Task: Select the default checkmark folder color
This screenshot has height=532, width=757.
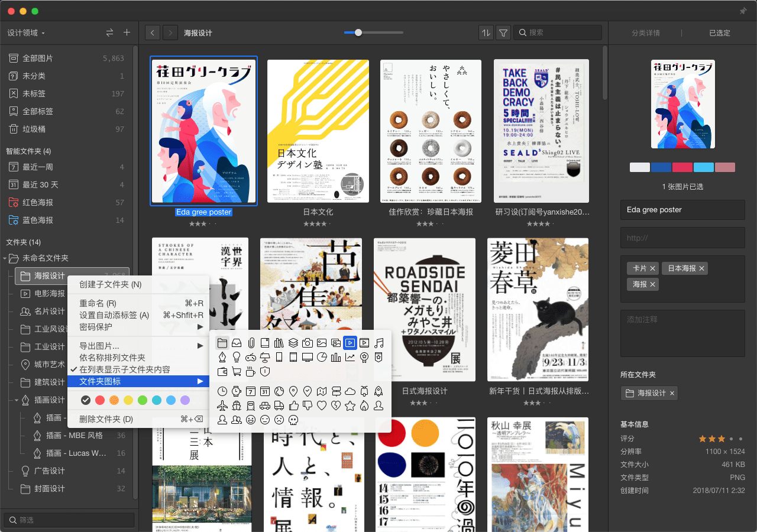Action: tap(86, 400)
